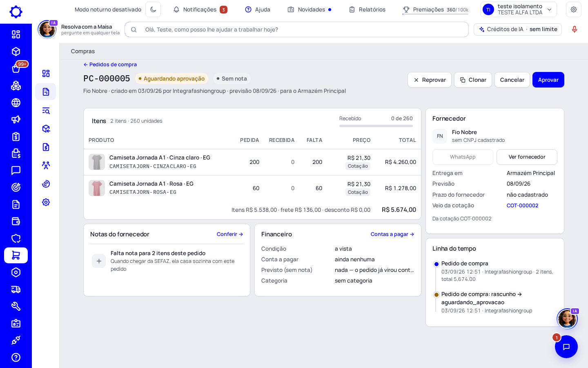The width and height of the screenshot is (588, 368).
Task: Open the Maisa avatar floating at bottom right
Action: (x=567, y=319)
